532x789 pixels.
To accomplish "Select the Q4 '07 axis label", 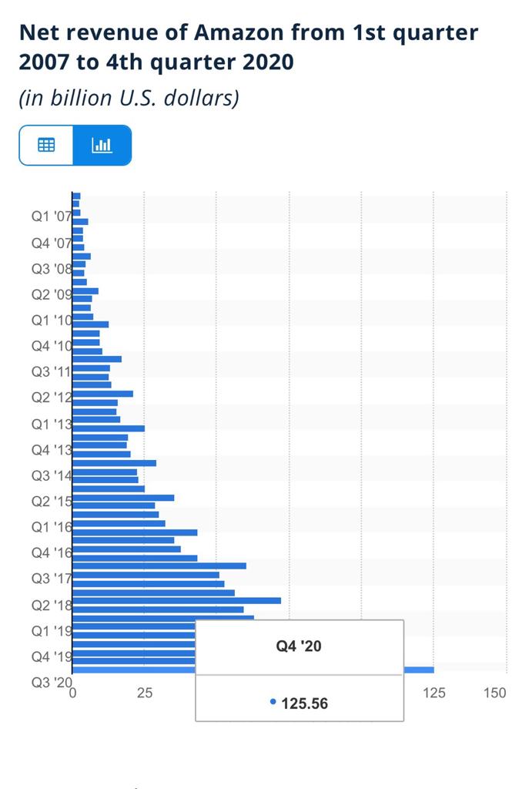I will pyautogui.click(x=52, y=243).
